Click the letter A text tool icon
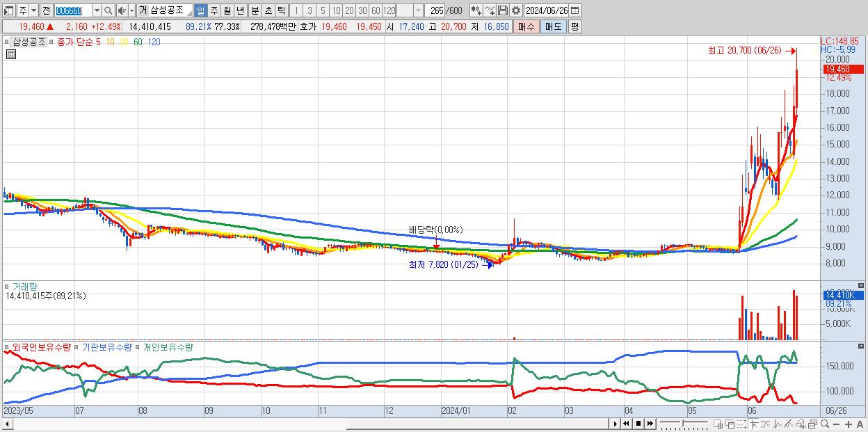 860,424
